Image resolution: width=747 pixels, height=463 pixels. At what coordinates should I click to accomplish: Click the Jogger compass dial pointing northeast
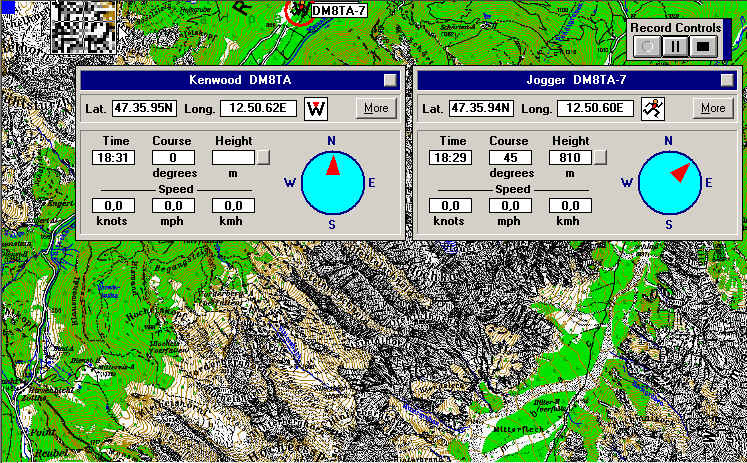[x=670, y=183]
